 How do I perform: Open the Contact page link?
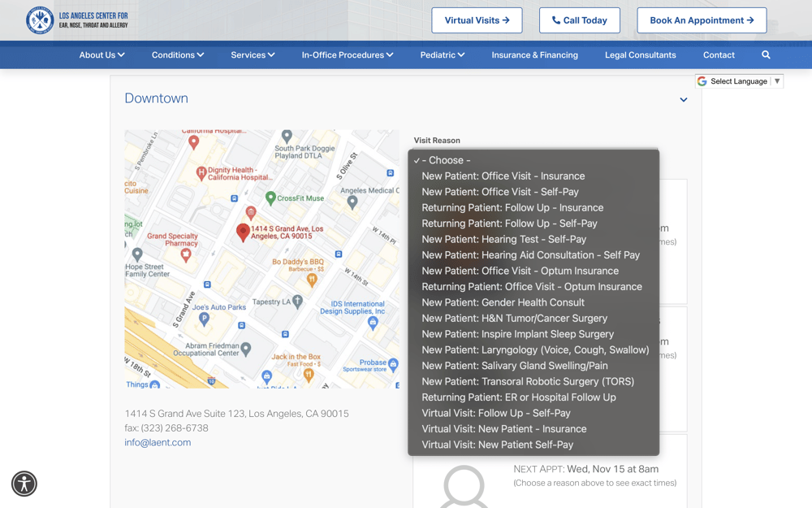click(719, 55)
